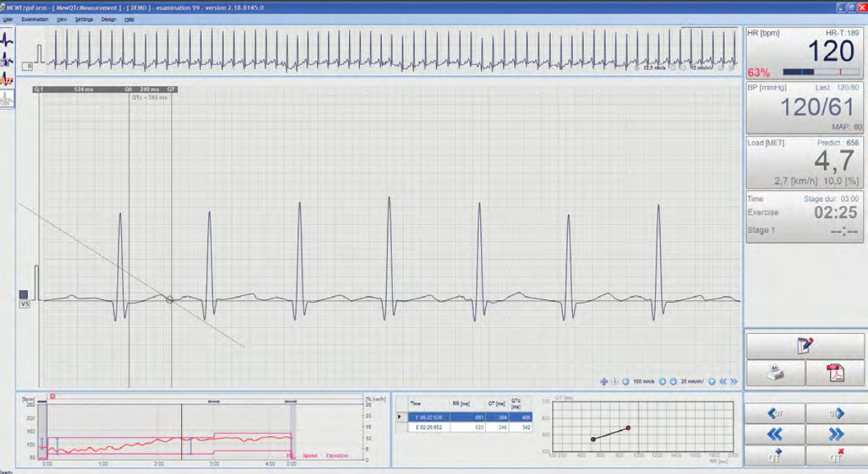Click the delete QT measurement button
This screenshot has height=474, width=868.
(835, 456)
